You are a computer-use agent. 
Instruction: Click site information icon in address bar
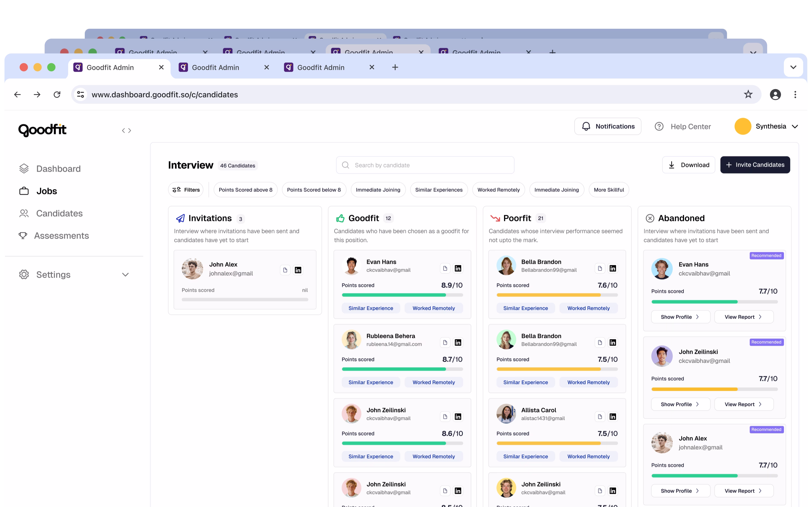tap(80, 95)
